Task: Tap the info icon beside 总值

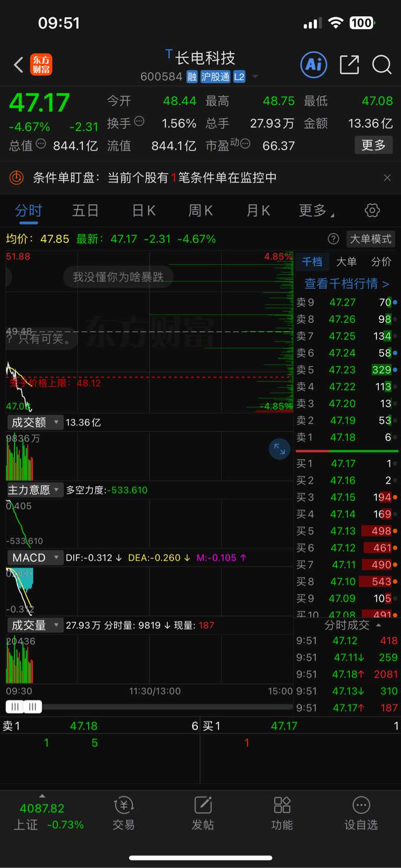Action: [x=41, y=144]
